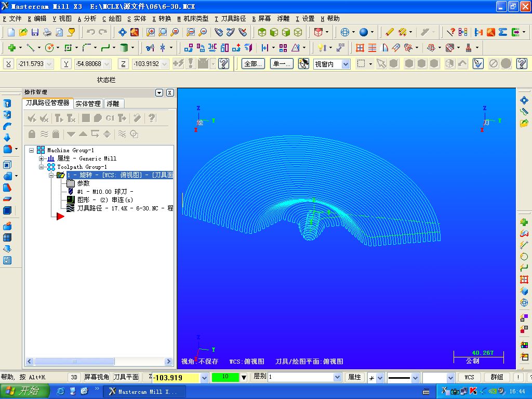532x399 pixels.
Task: Save file with the floppy disk icon
Action: click(35, 32)
